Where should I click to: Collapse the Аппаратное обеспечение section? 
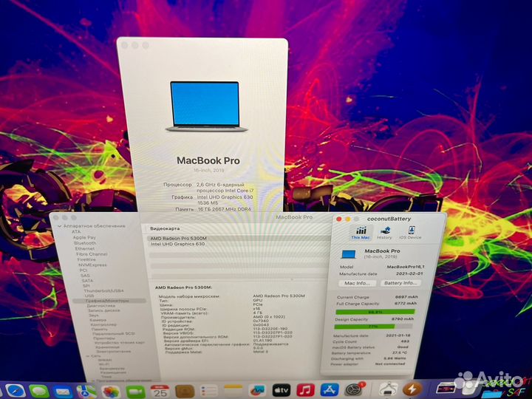[60, 226]
